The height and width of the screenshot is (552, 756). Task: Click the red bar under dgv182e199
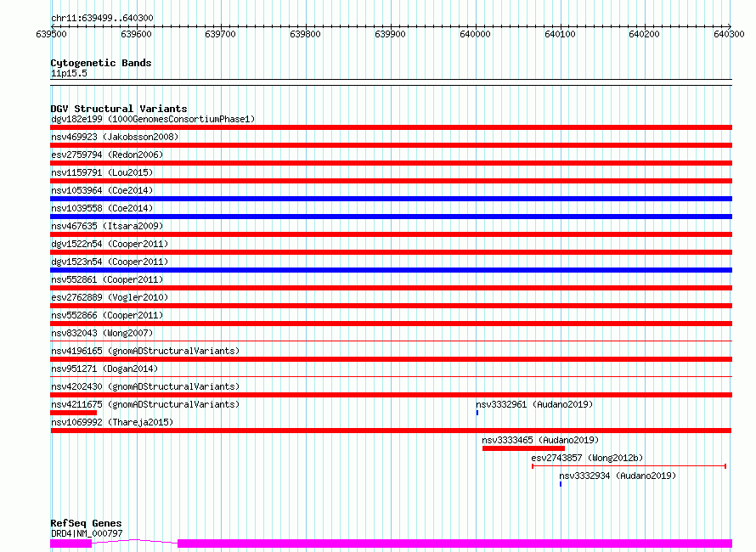[x=391, y=127]
